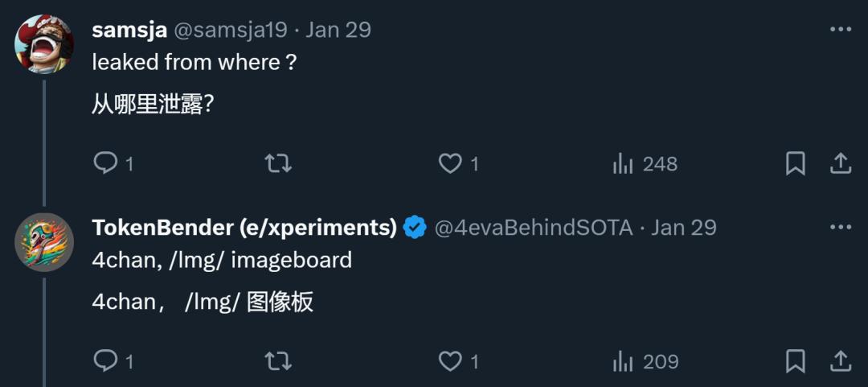Like TokenBender's tweet
Screen dimensions: 868x387
(x=450, y=361)
